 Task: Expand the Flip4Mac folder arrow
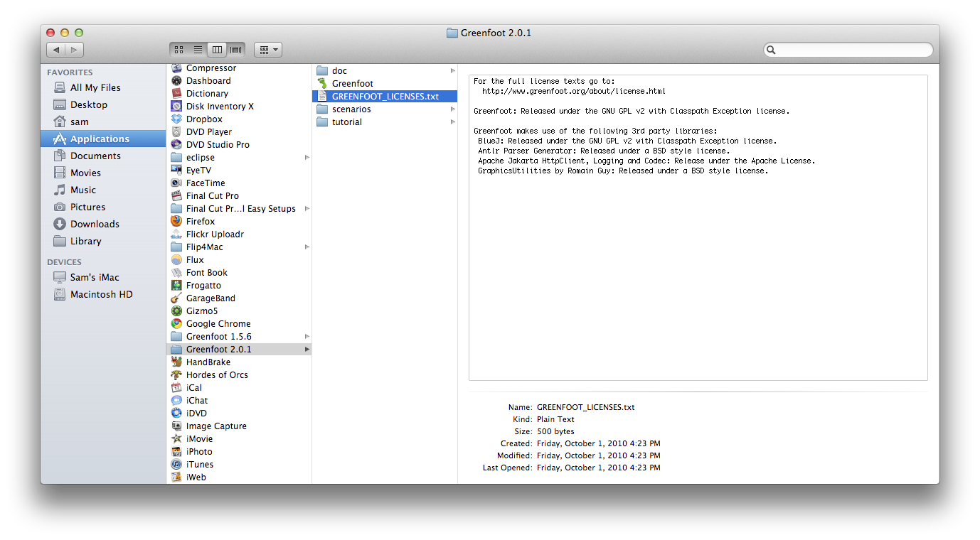click(307, 247)
